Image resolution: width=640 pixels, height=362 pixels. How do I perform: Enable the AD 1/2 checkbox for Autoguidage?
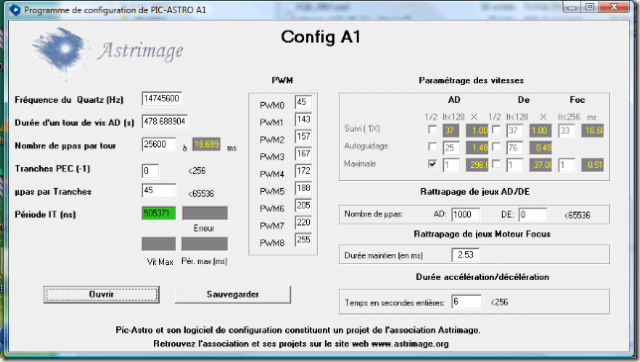[x=432, y=147]
